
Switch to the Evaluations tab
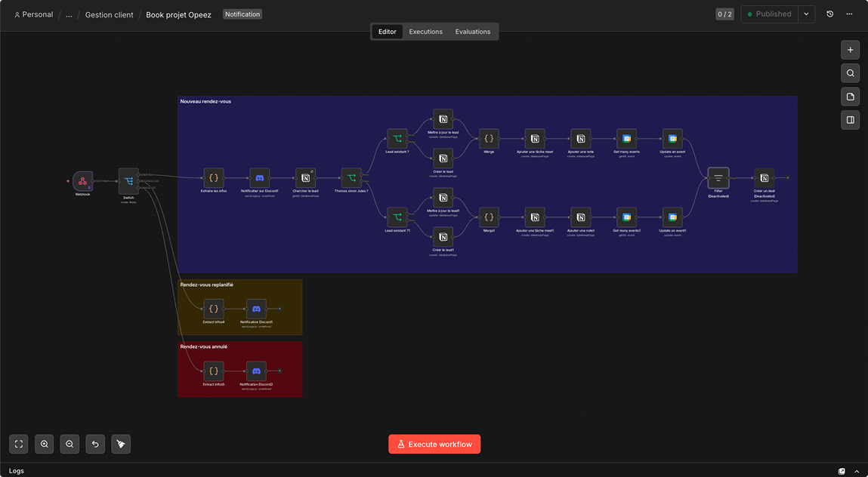(x=473, y=32)
